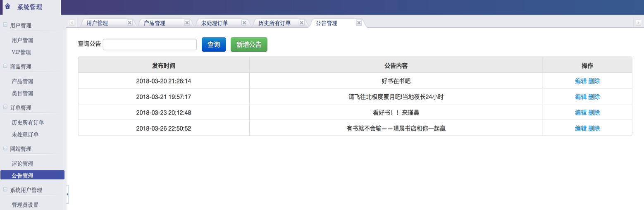The image size is (644, 210).
Task: Click 有书就不会输——瑾晨书店和你一起赢 cell
Action: point(396,128)
